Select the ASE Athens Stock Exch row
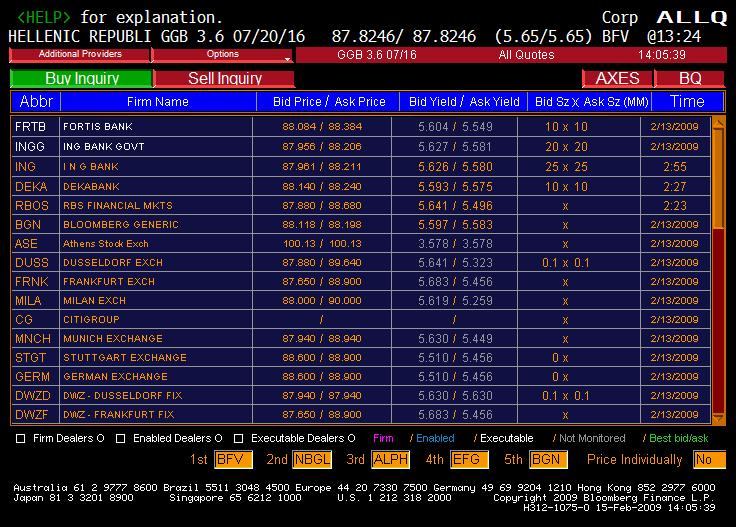 [361, 244]
